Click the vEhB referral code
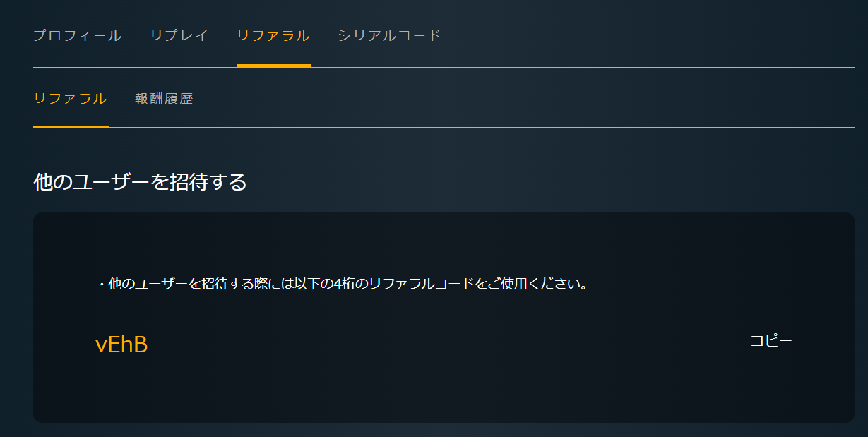 pyautogui.click(x=121, y=345)
